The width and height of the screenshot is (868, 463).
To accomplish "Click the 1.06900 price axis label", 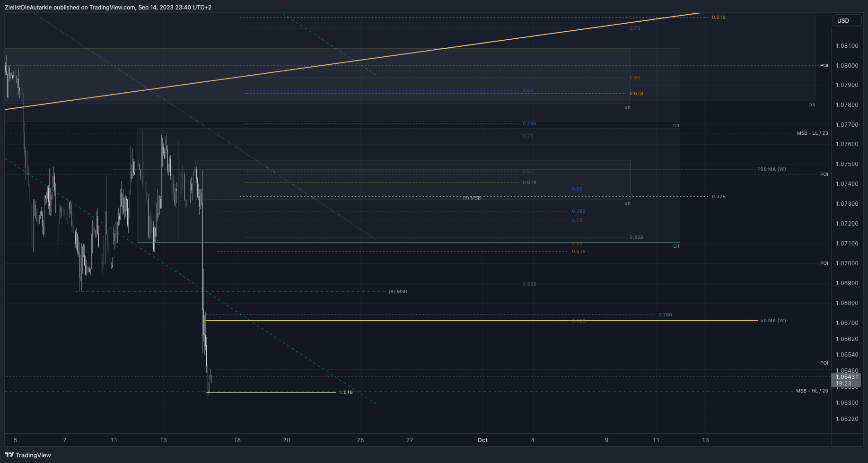I will pyautogui.click(x=847, y=283).
